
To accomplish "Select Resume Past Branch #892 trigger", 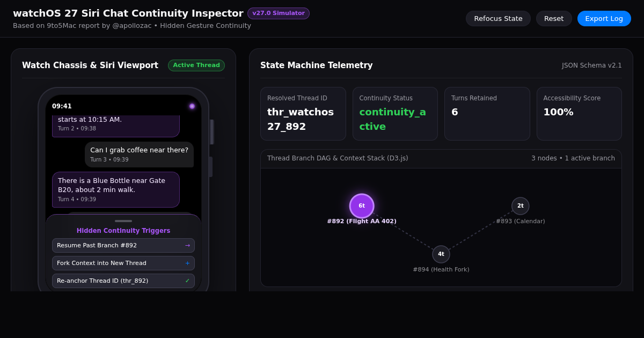I will pyautogui.click(x=123, y=246).
